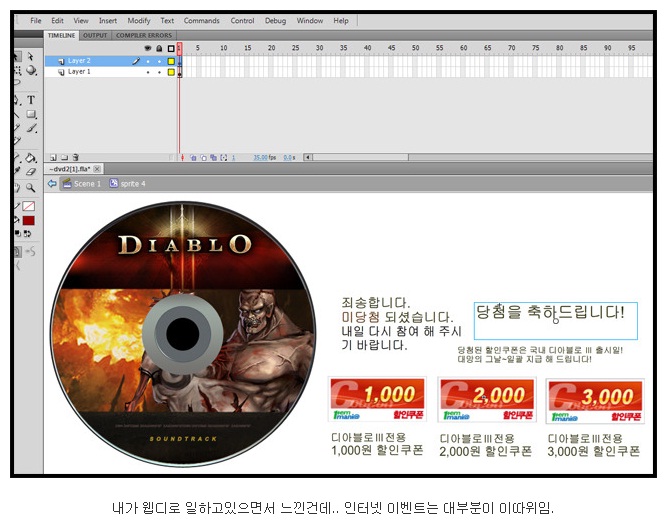Click Modify Onion Markers icon
The height and width of the screenshot is (530, 672).
tap(224, 158)
